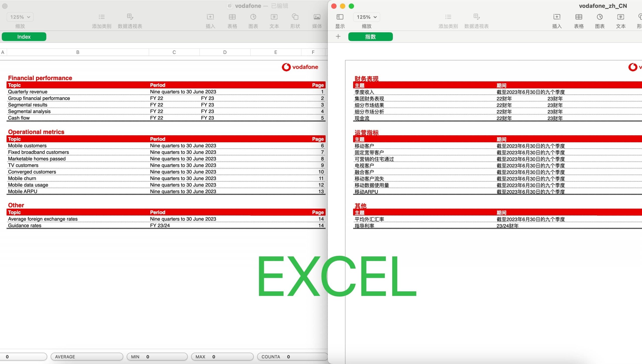Select column C header

[174, 52]
